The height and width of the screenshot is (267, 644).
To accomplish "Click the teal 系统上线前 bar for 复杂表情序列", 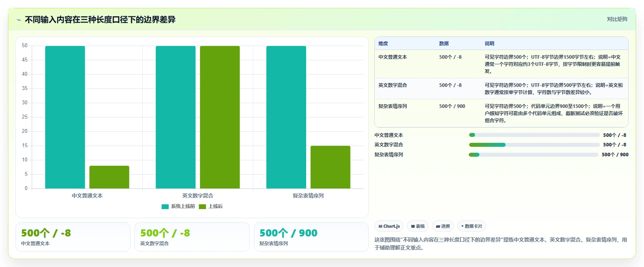I will (286, 117).
